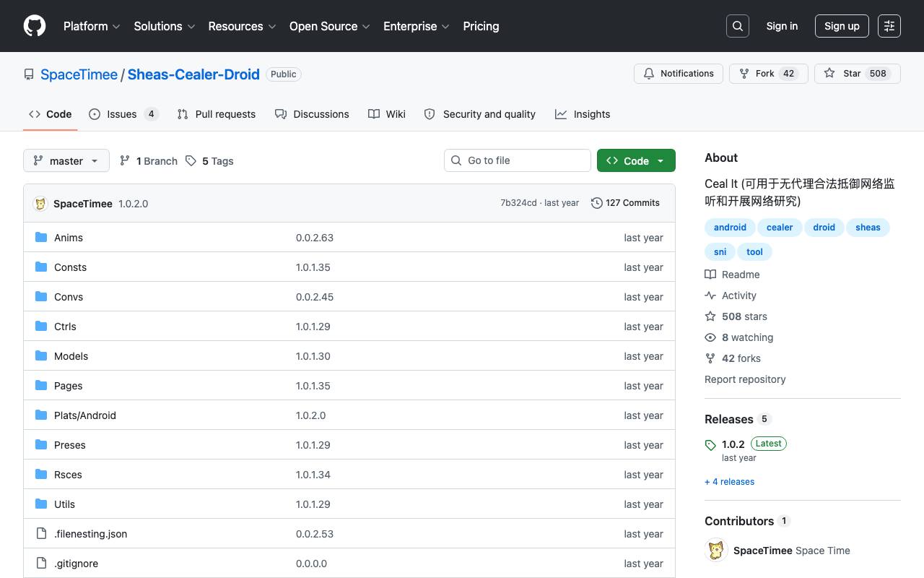Fork the repository with Fork button
924x578 pixels.
tap(769, 74)
